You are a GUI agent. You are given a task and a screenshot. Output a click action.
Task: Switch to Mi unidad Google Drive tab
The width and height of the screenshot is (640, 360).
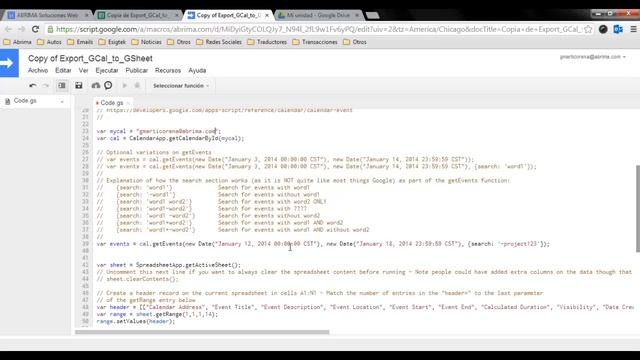318,15
